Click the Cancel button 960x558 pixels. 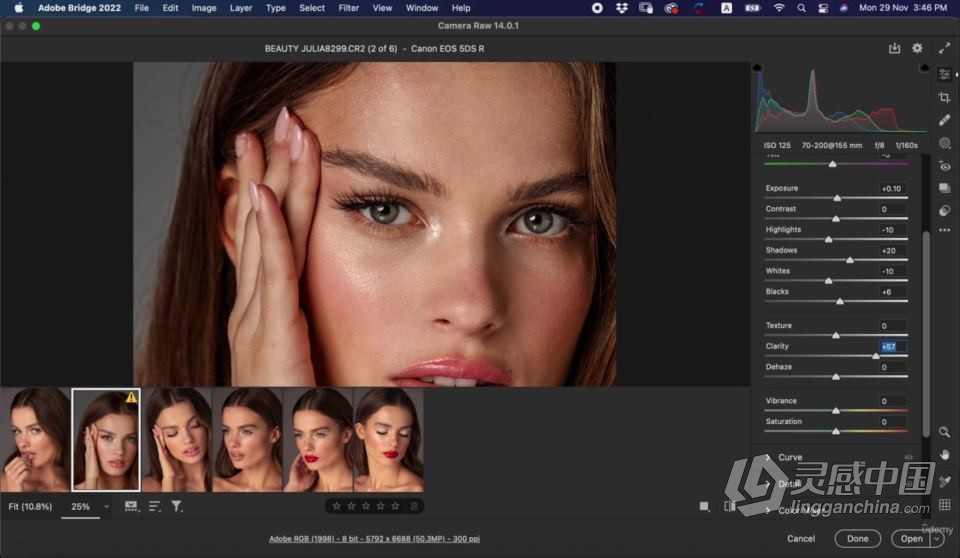801,538
